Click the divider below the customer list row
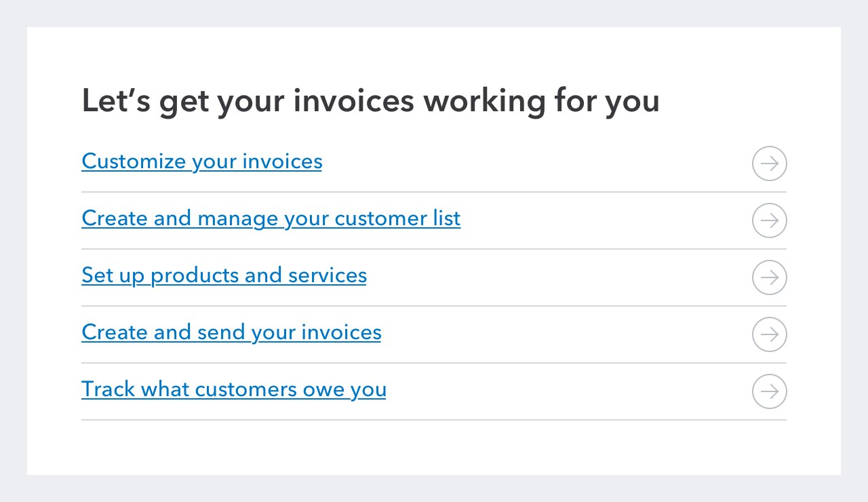This screenshot has width=868, height=502. tap(434, 249)
